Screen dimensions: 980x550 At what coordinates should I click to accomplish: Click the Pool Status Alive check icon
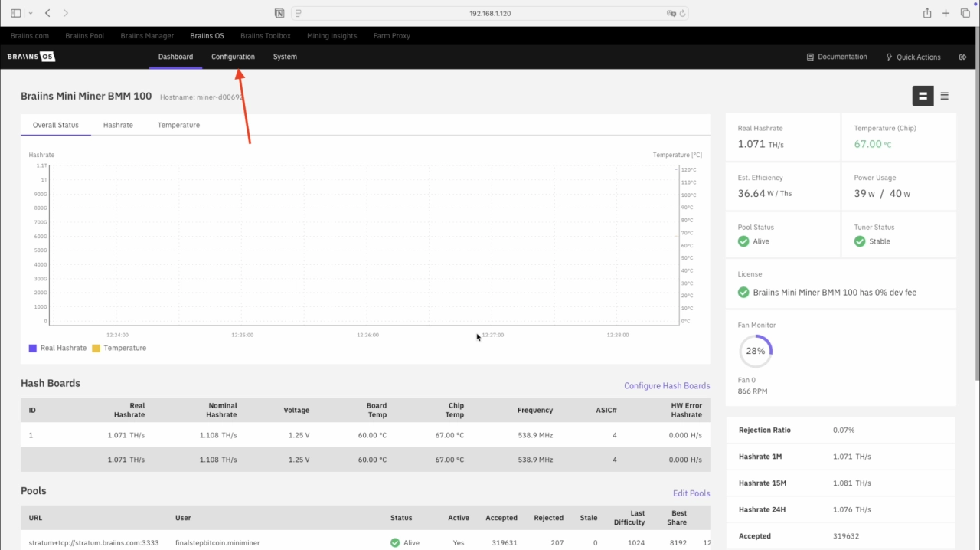[x=743, y=241]
